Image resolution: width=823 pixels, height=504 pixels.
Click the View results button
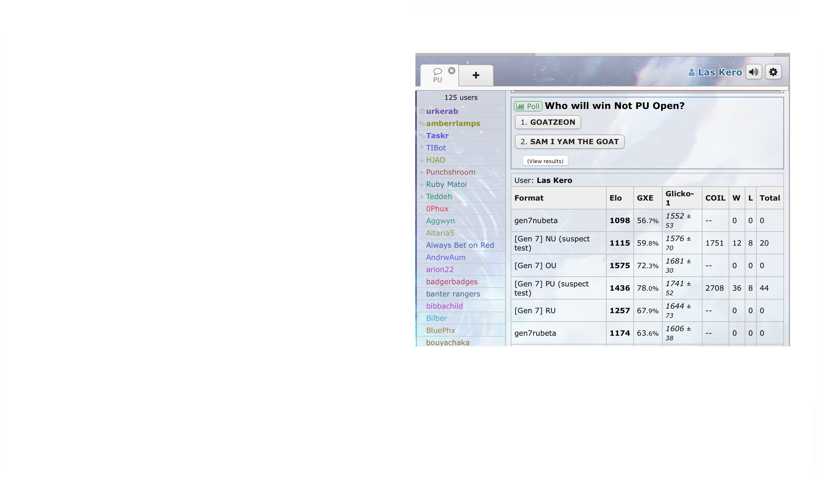pos(545,161)
